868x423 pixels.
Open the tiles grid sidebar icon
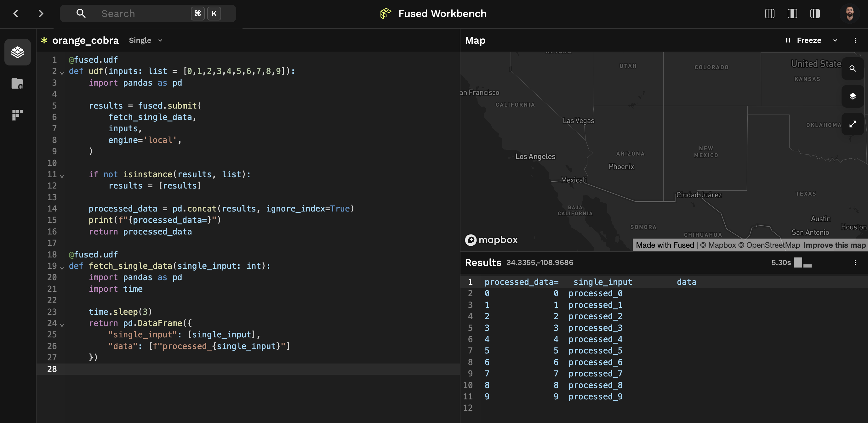pyautogui.click(x=18, y=115)
